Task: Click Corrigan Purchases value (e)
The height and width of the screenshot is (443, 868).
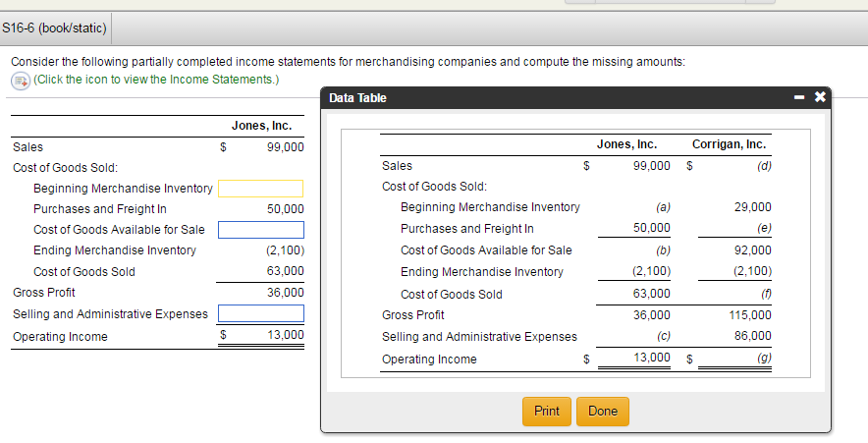Action: point(764,228)
